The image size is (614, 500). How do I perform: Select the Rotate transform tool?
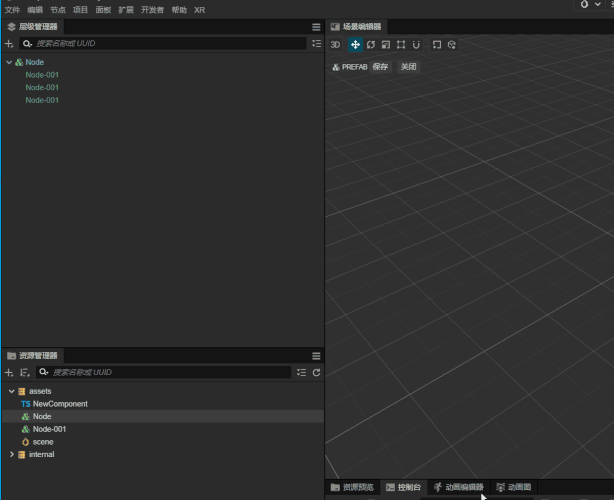click(x=370, y=45)
